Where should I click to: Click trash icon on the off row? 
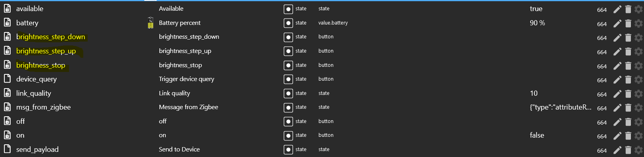pos(628,122)
